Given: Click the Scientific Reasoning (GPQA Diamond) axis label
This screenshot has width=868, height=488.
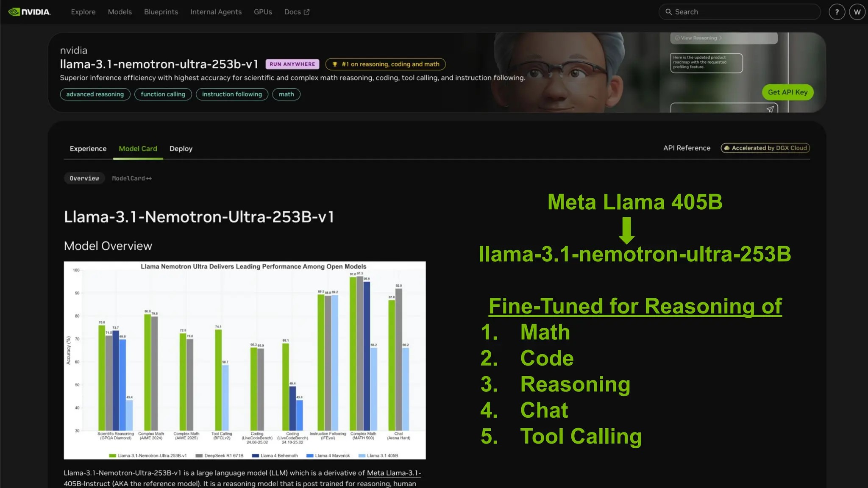Looking at the screenshot, I should (115, 436).
